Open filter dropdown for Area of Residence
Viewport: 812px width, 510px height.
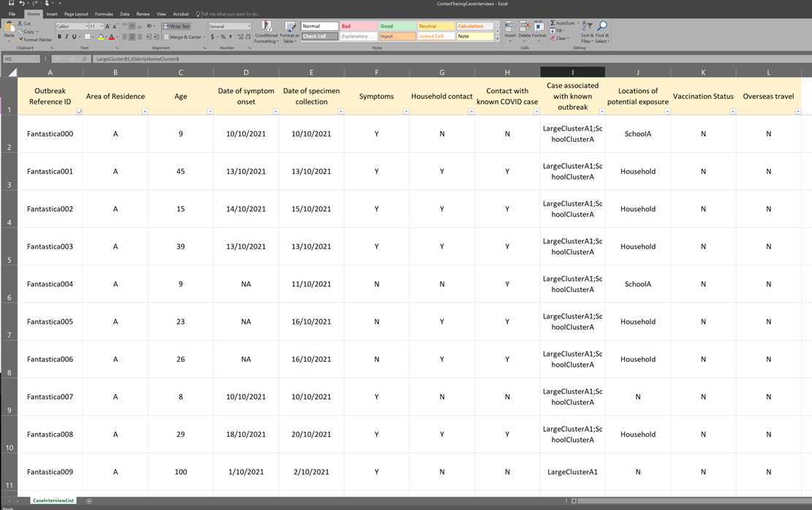[145, 111]
